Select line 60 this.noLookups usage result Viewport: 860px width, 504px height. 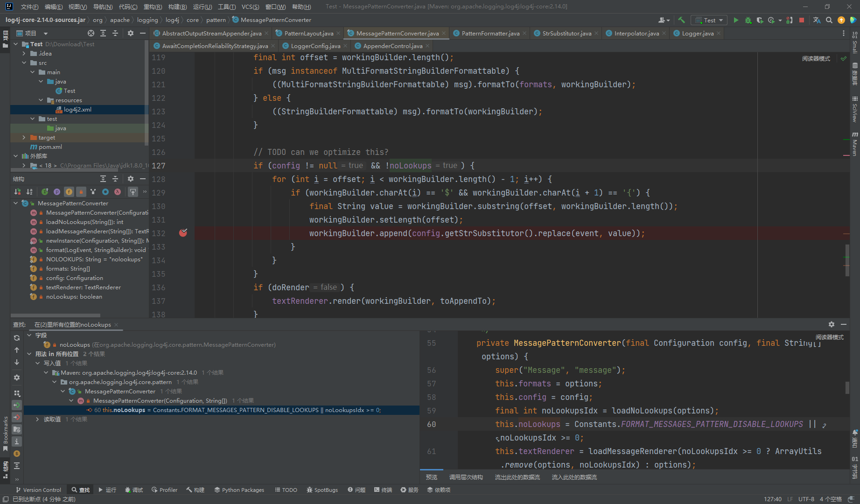pos(221,410)
